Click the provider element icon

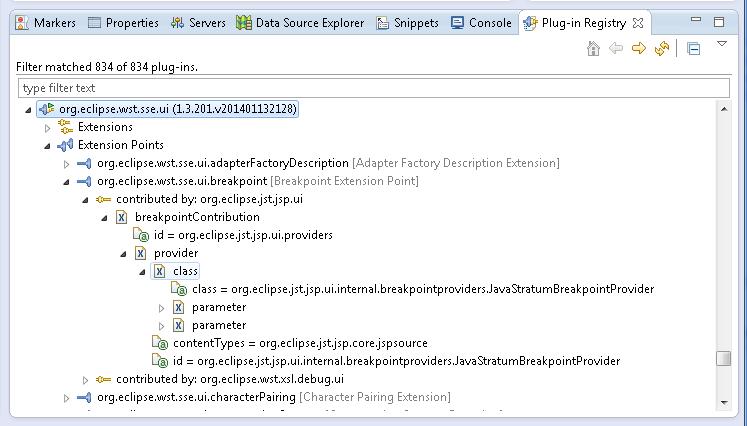[x=141, y=254]
